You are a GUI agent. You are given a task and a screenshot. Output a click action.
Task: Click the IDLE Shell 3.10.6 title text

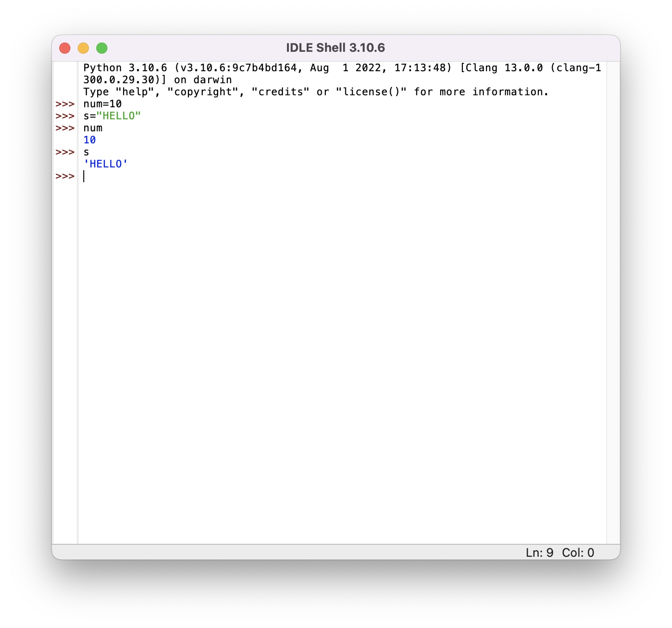pos(336,48)
